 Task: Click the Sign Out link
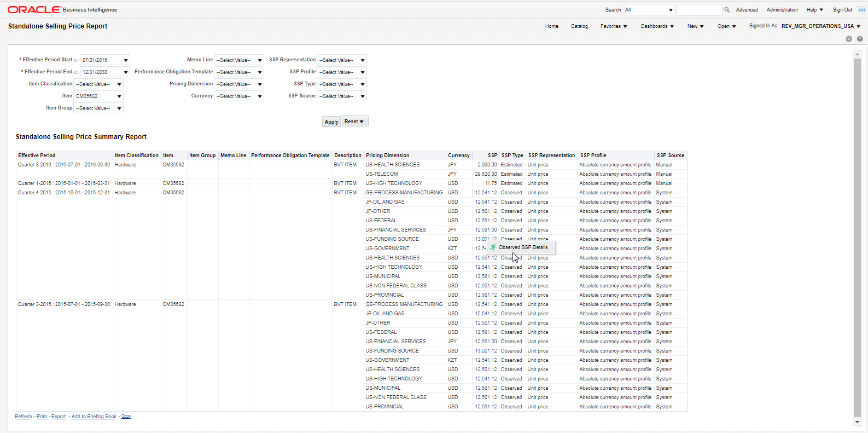pyautogui.click(x=842, y=10)
